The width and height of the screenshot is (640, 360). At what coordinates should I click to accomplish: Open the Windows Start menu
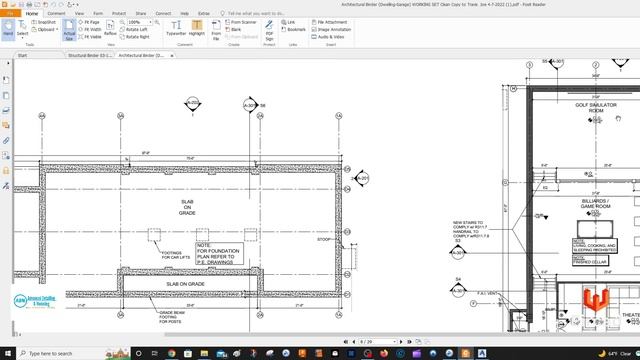(8, 353)
